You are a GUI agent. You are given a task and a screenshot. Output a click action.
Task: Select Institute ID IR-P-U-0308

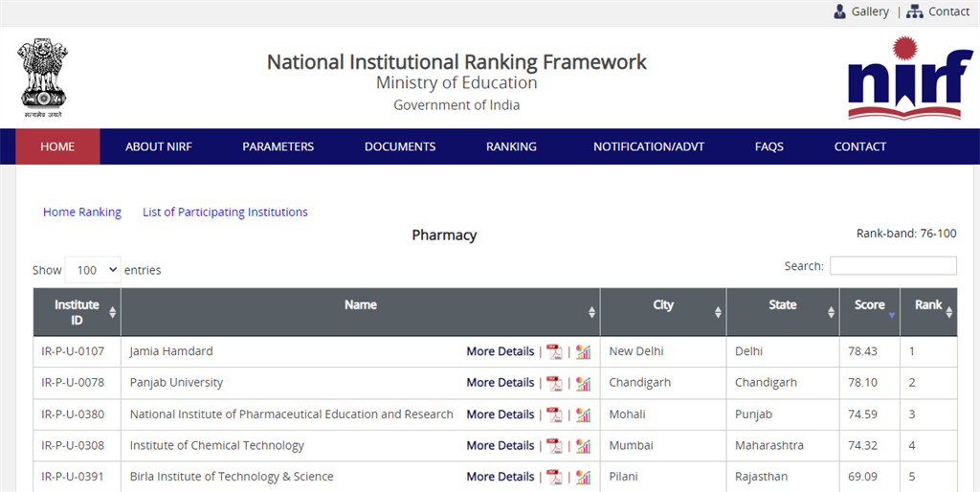pos(73,446)
